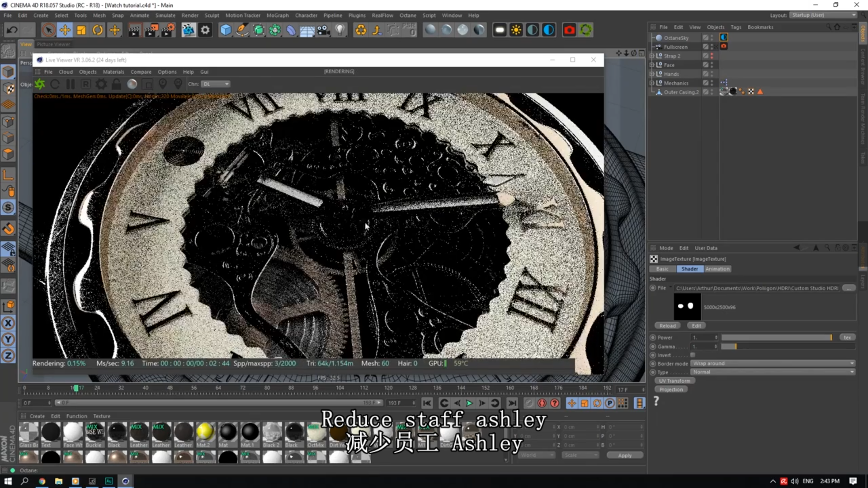
Task: Toggle Power parameter animation dot
Action: [653, 338]
